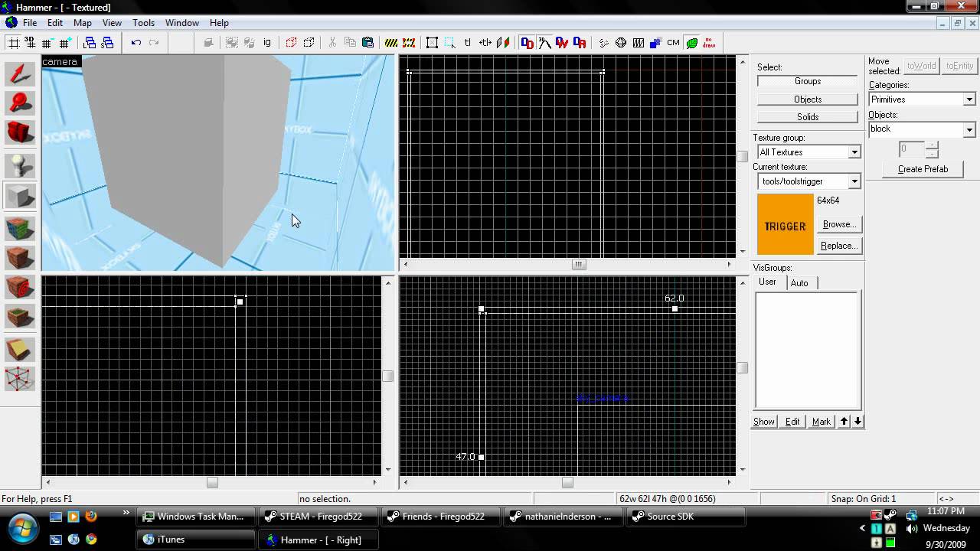Increase the prefab faces stepper value
This screenshot has width=980, height=551.
tap(932, 145)
